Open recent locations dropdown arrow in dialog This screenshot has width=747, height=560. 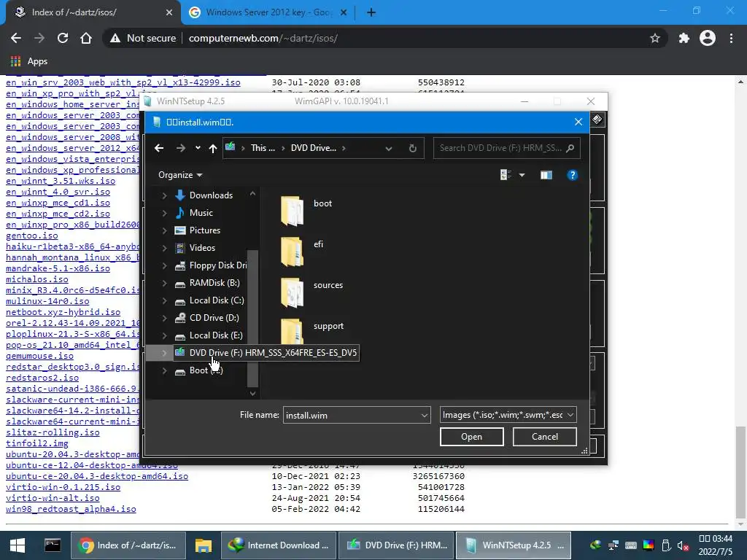[x=198, y=148]
